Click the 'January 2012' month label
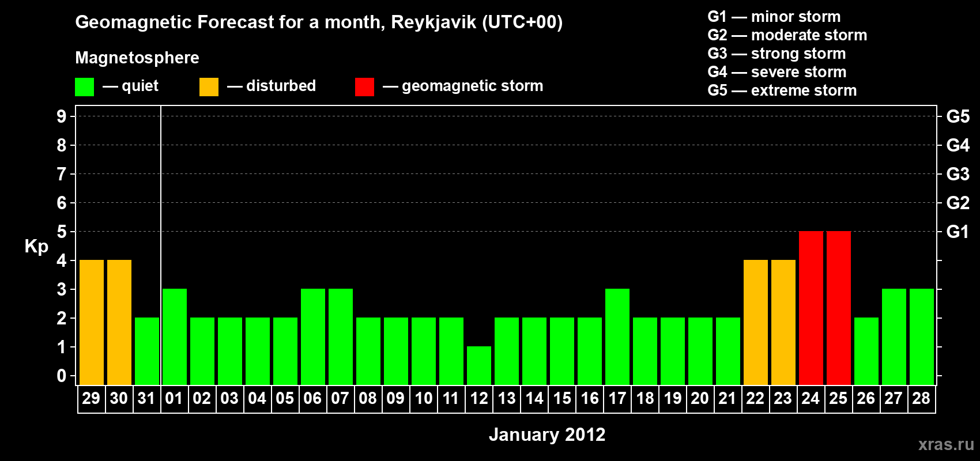 (547, 434)
